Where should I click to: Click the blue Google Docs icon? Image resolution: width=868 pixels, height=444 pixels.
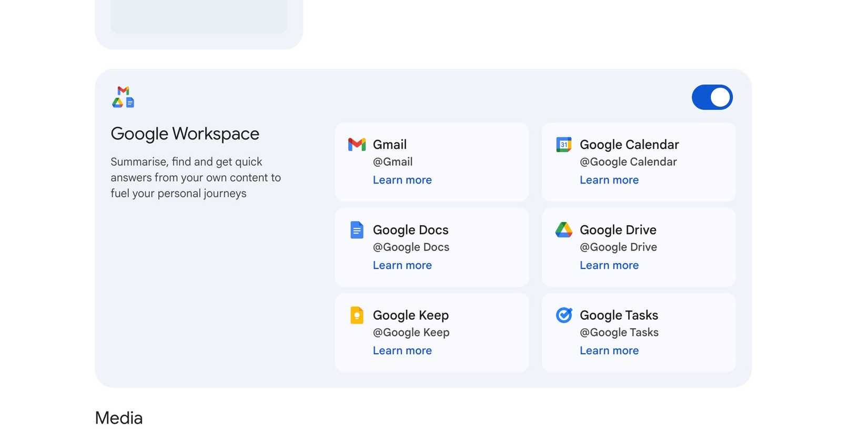[x=357, y=230]
